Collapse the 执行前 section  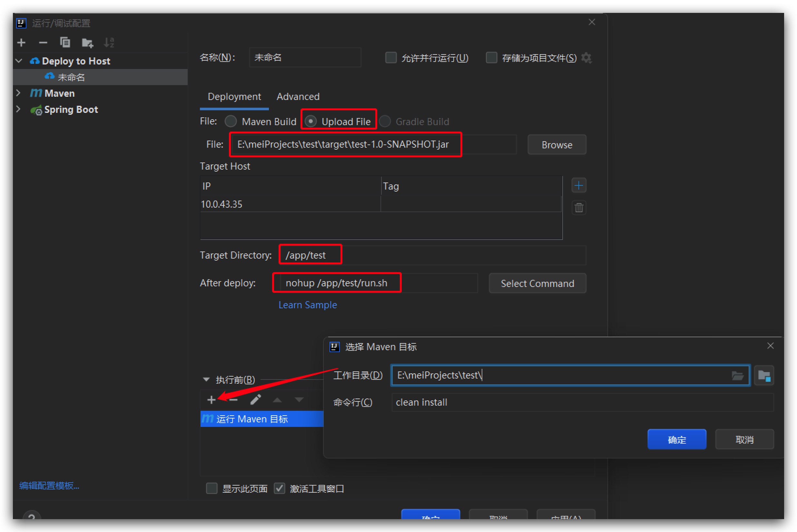(x=206, y=380)
